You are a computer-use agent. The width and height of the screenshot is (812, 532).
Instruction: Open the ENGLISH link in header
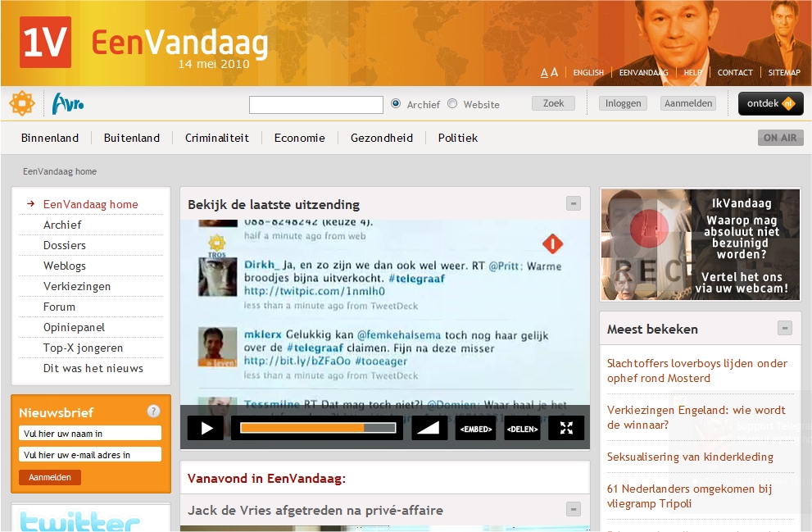point(588,72)
